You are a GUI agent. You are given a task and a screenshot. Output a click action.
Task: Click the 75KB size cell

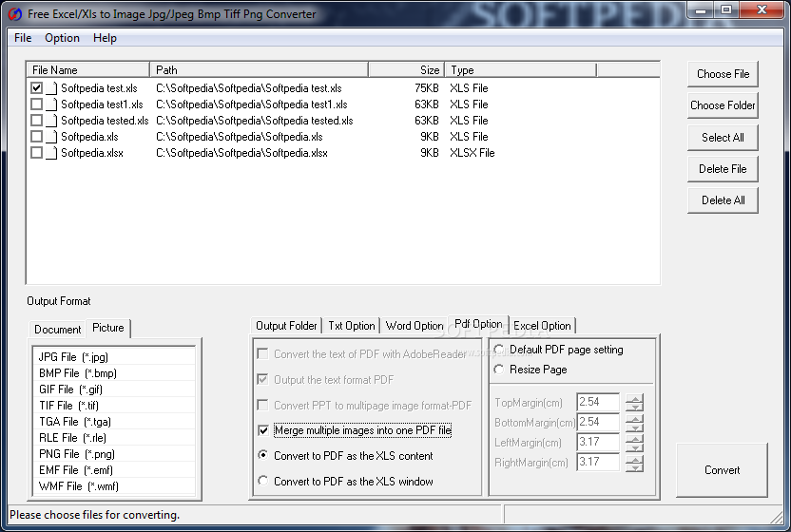click(427, 88)
